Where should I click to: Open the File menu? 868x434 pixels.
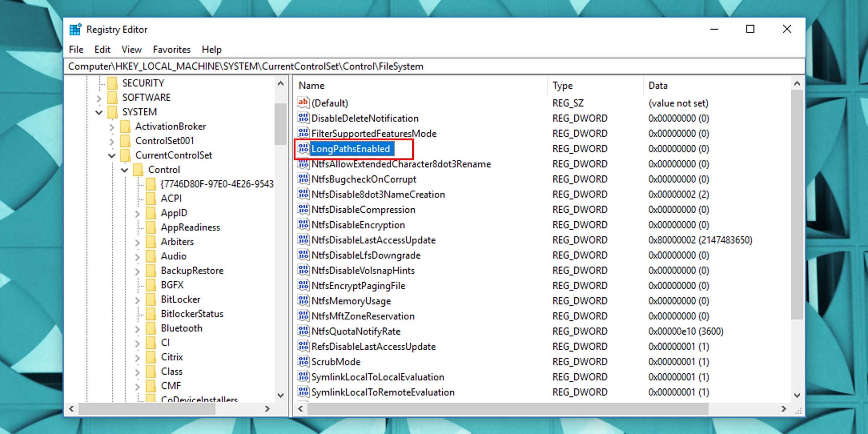coord(76,50)
